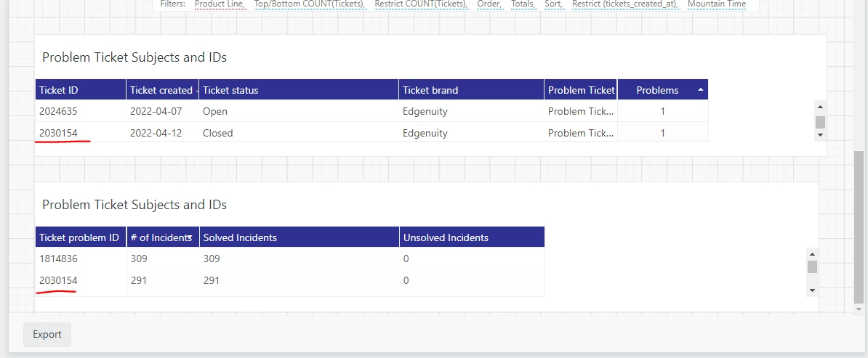Click Edgenuity brand in the Open row
868x358 pixels.
[x=471, y=111]
